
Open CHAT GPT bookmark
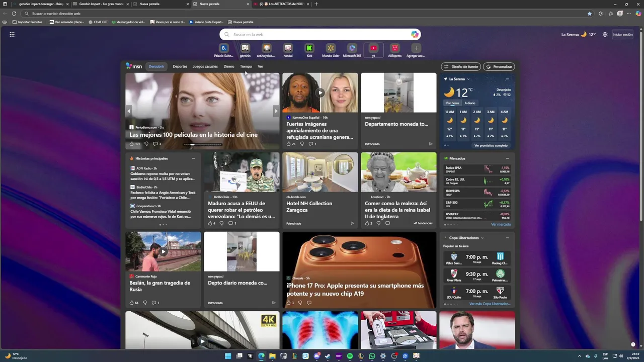[98, 22]
